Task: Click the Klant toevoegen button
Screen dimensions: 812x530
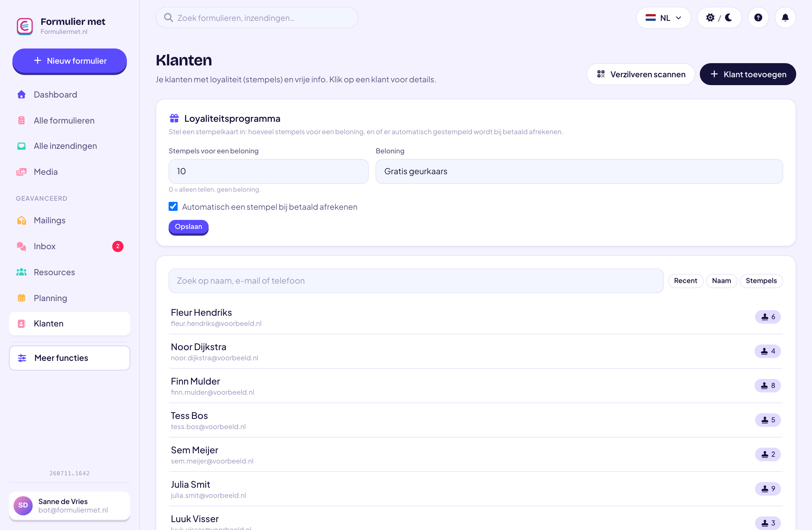Action: tap(747, 74)
